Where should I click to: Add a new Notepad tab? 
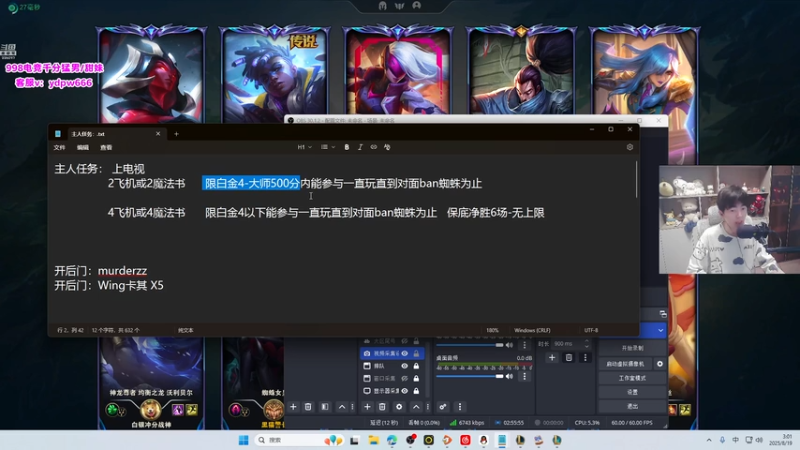(x=177, y=134)
